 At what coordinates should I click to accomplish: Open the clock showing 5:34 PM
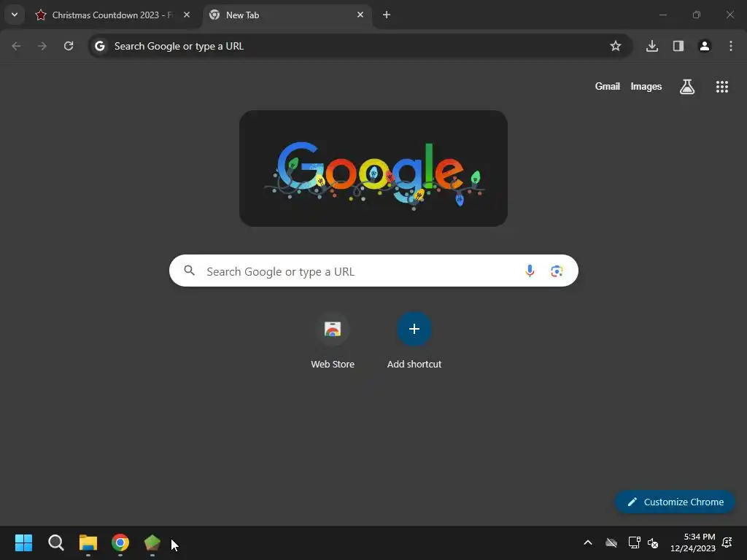(693, 542)
